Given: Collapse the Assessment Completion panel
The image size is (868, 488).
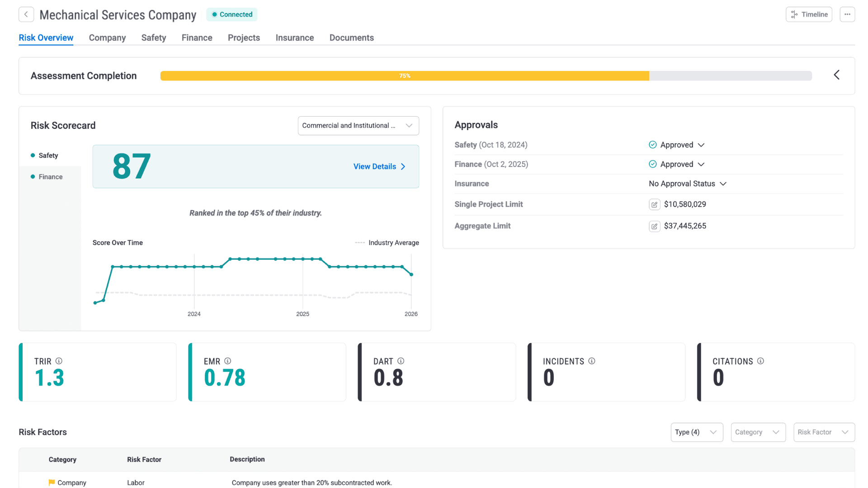Looking at the screenshot, I should coord(836,75).
